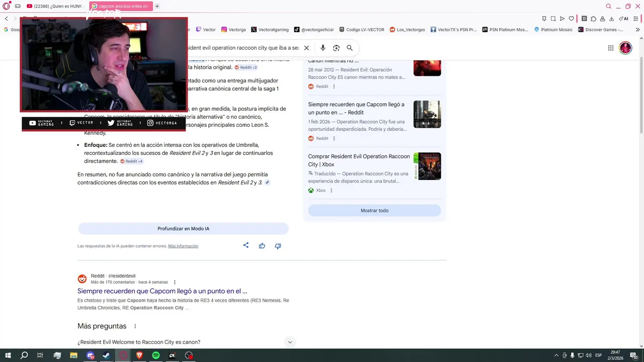Search by image with Google Lens icon
This screenshot has width=644, height=362.
click(x=336, y=48)
